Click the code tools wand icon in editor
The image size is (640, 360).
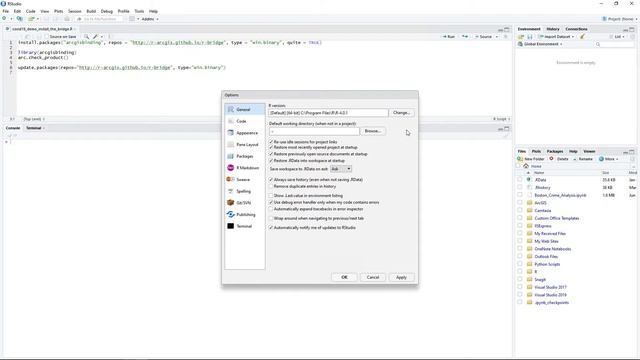point(95,37)
